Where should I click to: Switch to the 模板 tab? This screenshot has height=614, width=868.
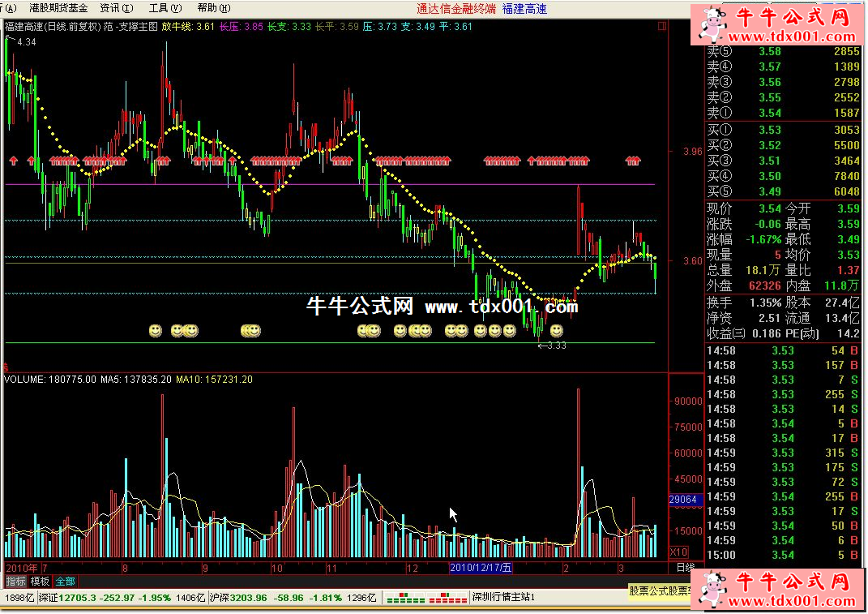pos(40,582)
